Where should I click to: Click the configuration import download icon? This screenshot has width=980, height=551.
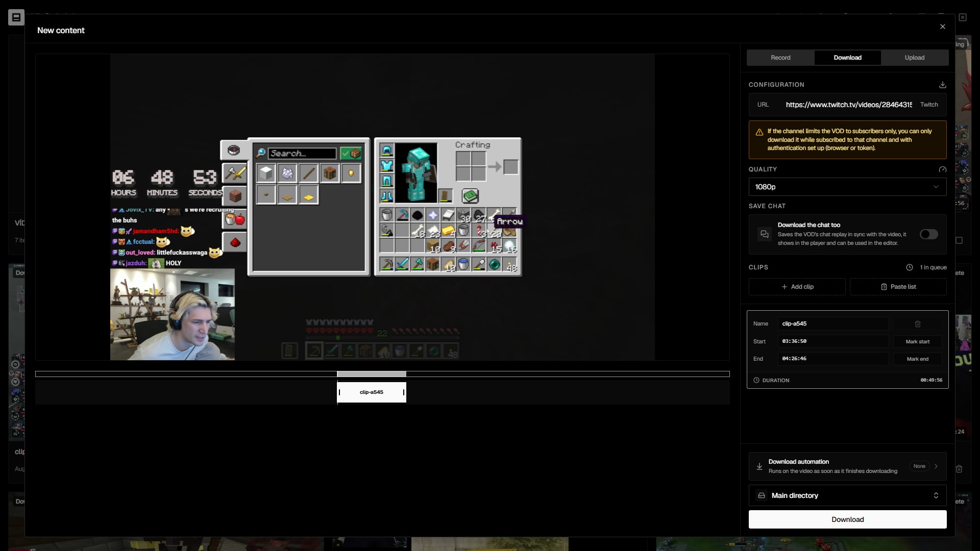tap(942, 85)
